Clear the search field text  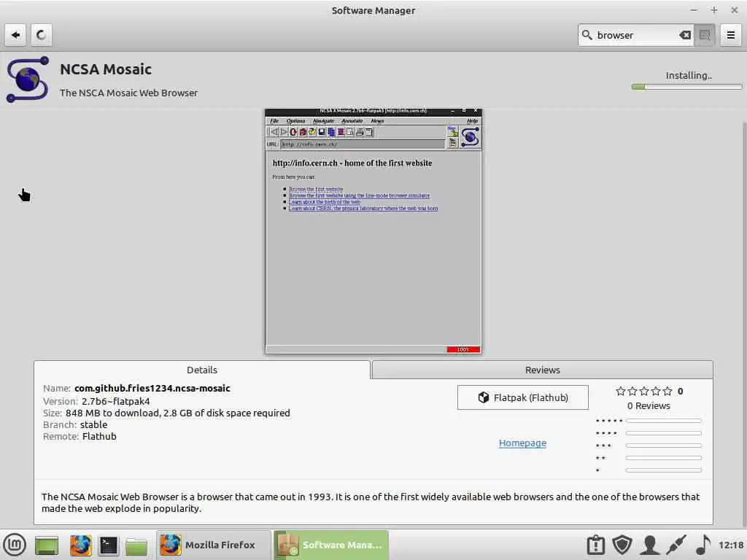coord(684,35)
